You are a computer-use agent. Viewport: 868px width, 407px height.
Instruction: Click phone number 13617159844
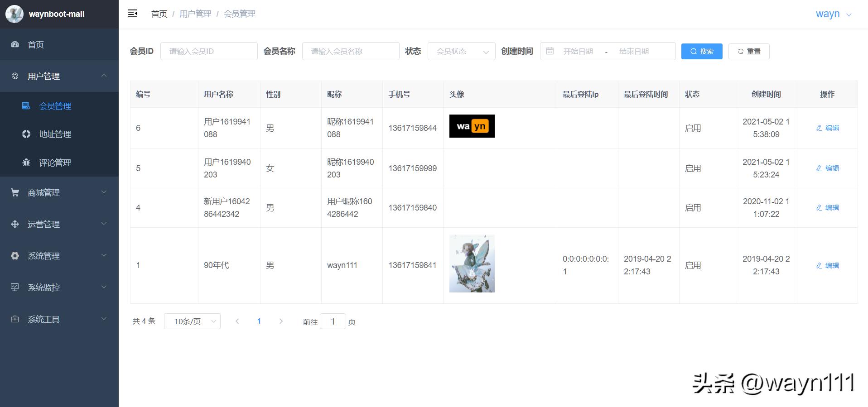[412, 128]
